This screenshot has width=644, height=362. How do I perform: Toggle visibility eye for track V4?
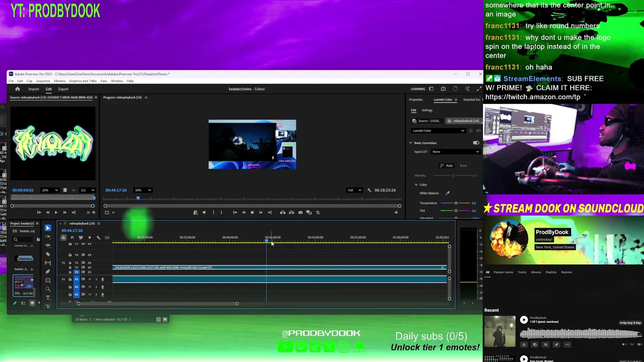(x=90, y=255)
